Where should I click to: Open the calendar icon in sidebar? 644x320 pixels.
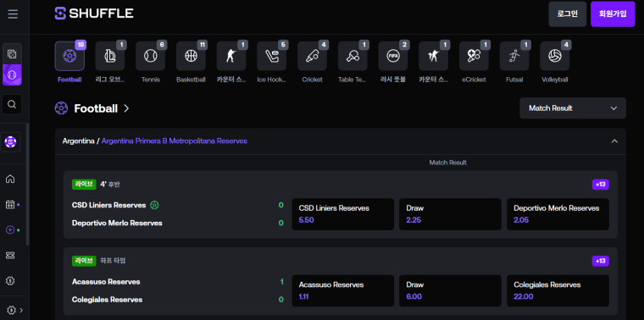tap(10, 204)
